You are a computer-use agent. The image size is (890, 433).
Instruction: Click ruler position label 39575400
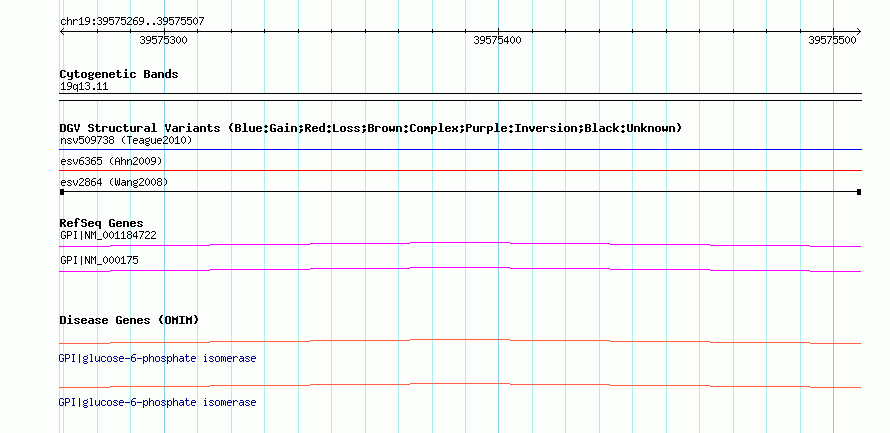(x=497, y=40)
